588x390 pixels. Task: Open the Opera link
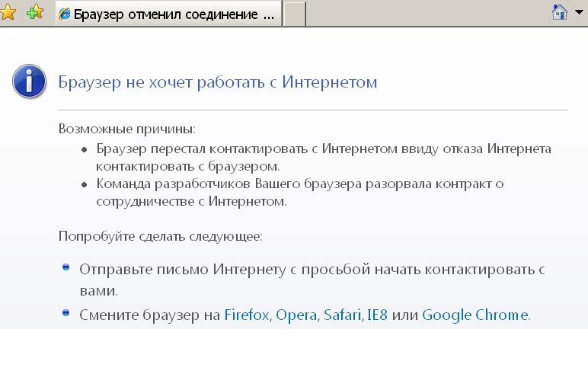pos(296,315)
